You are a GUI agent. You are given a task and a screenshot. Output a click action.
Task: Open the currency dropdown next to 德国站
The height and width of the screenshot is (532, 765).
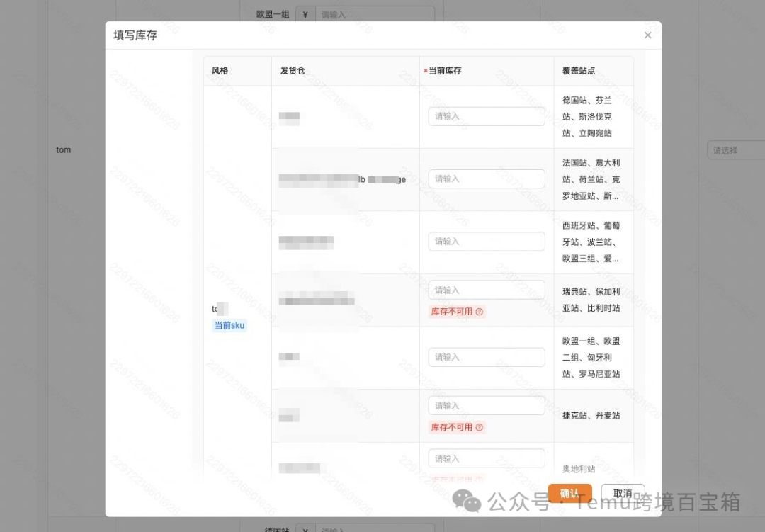click(x=305, y=529)
